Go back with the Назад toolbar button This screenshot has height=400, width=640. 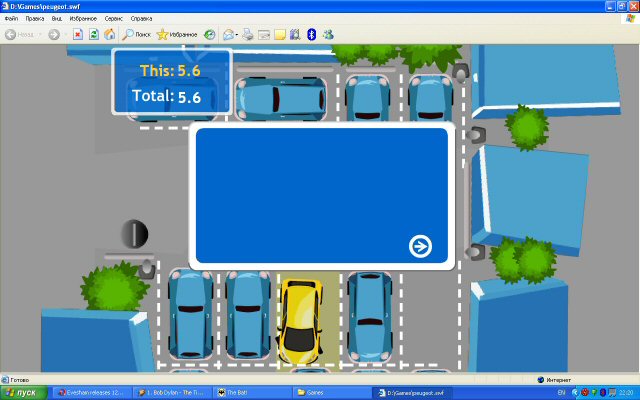coord(19,35)
